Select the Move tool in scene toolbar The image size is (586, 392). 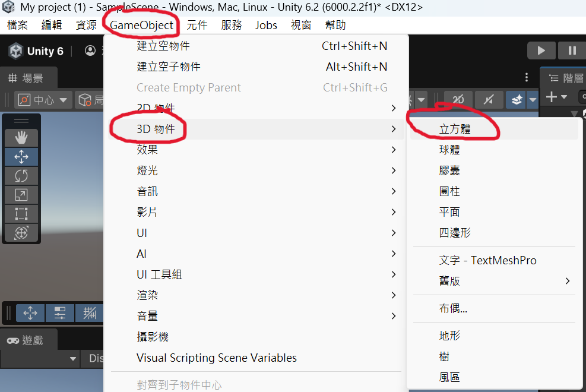(x=21, y=157)
